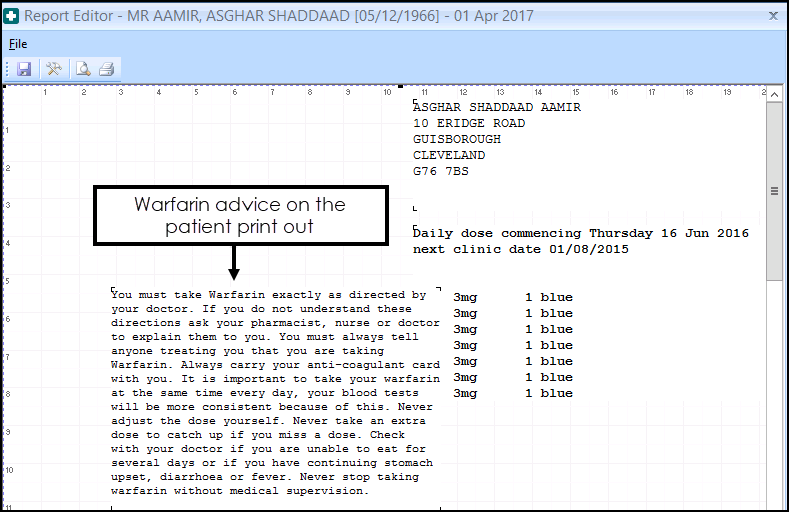Click the Print Preview magnifier icon

point(83,69)
